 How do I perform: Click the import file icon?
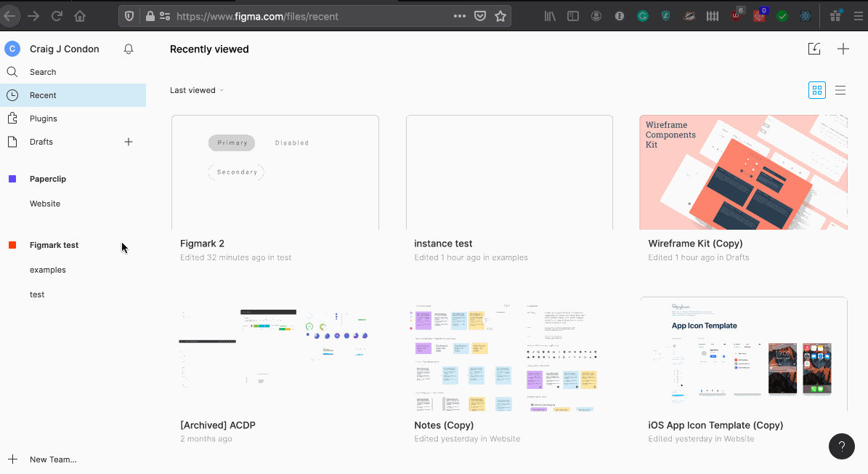[814, 49]
